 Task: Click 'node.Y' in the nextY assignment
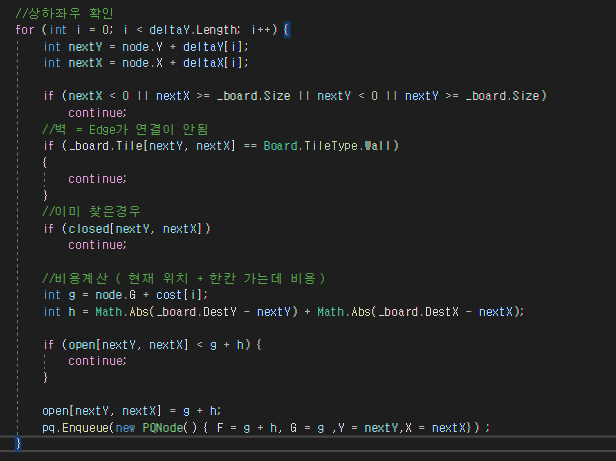tap(142, 47)
